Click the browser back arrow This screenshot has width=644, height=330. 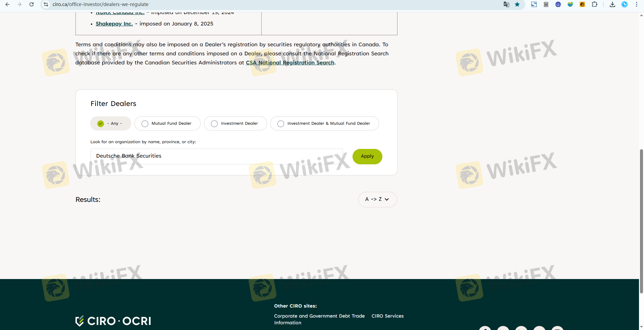tap(7, 4)
